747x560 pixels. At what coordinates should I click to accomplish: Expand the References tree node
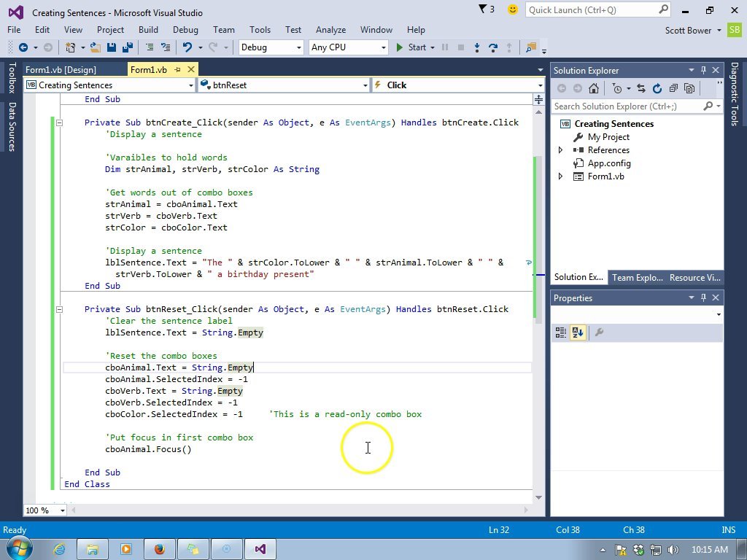click(x=560, y=150)
